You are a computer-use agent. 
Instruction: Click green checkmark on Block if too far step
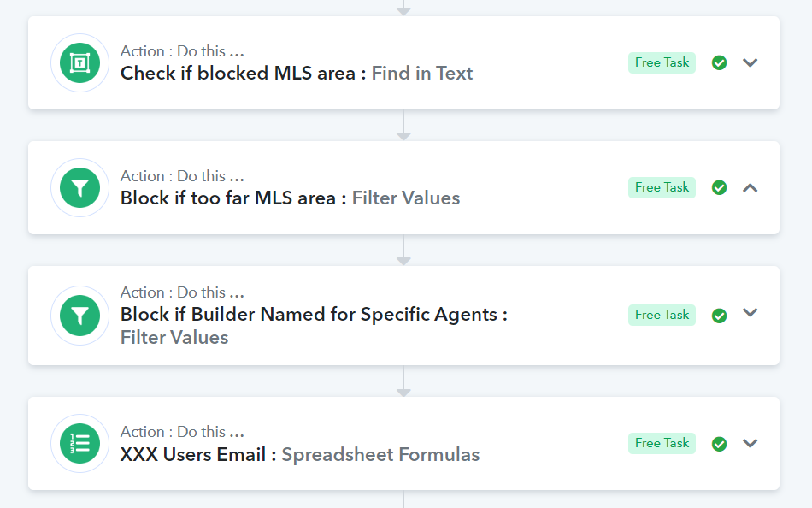coord(720,187)
